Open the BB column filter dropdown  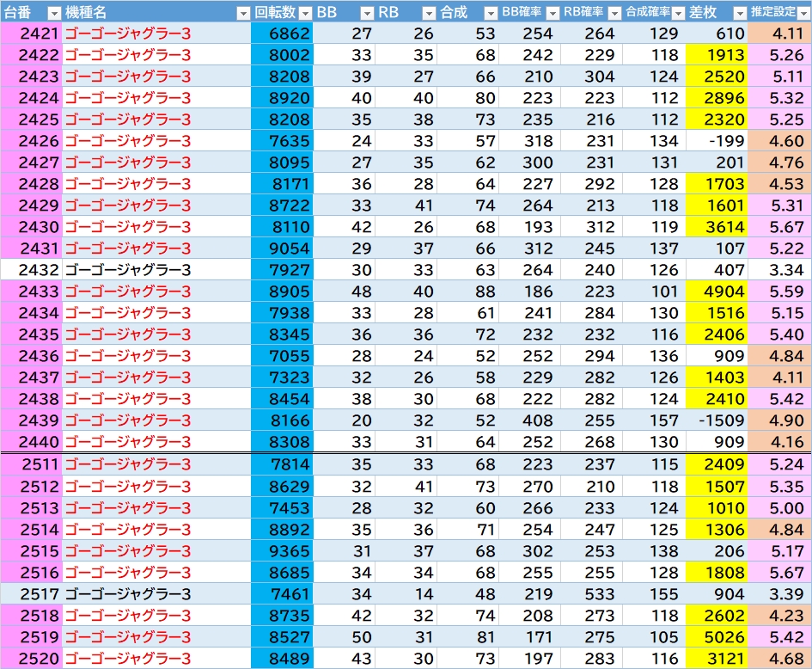[367, 13]
